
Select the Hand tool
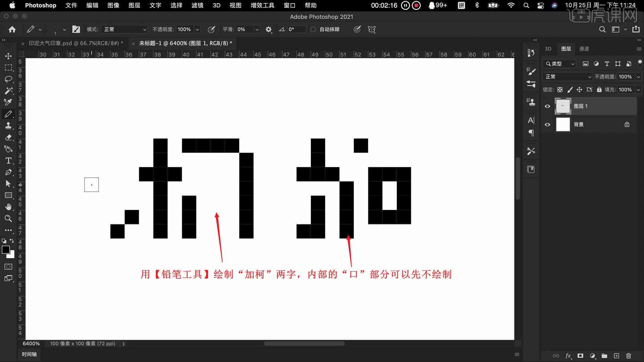click(x=8, y=207)
